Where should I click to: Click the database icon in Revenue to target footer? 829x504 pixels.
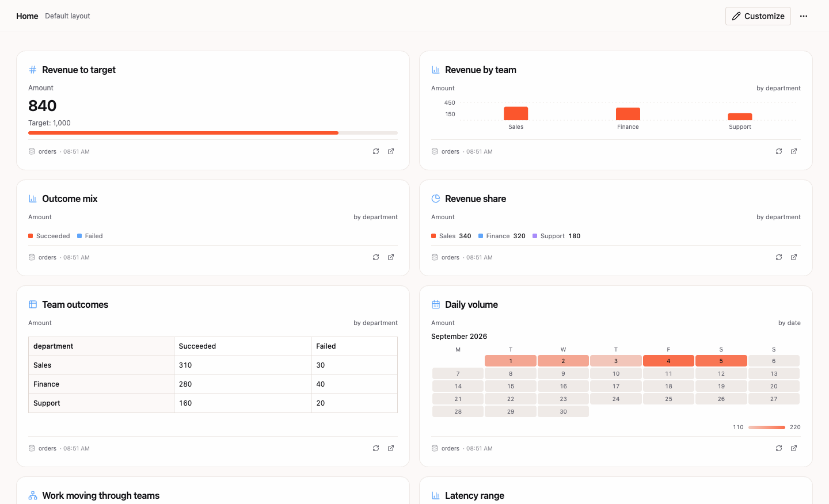click(x=32, y=151)
